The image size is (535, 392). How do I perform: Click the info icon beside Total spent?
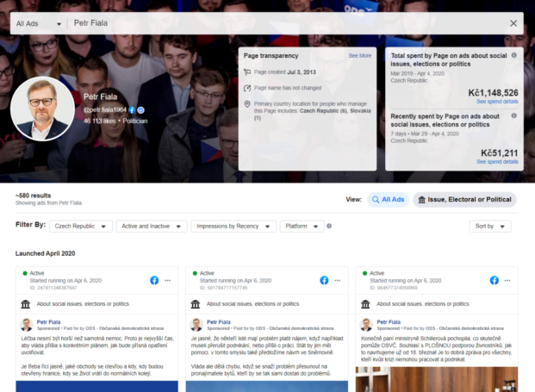513,55
